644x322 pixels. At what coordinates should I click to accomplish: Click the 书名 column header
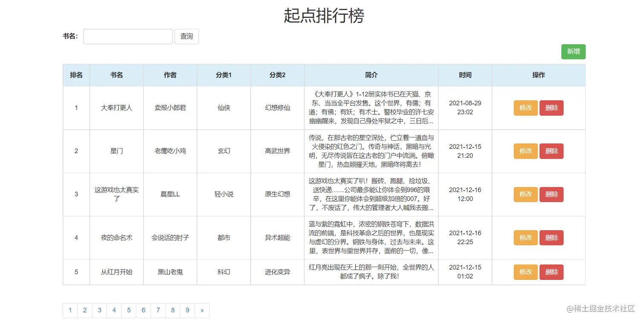117,75
